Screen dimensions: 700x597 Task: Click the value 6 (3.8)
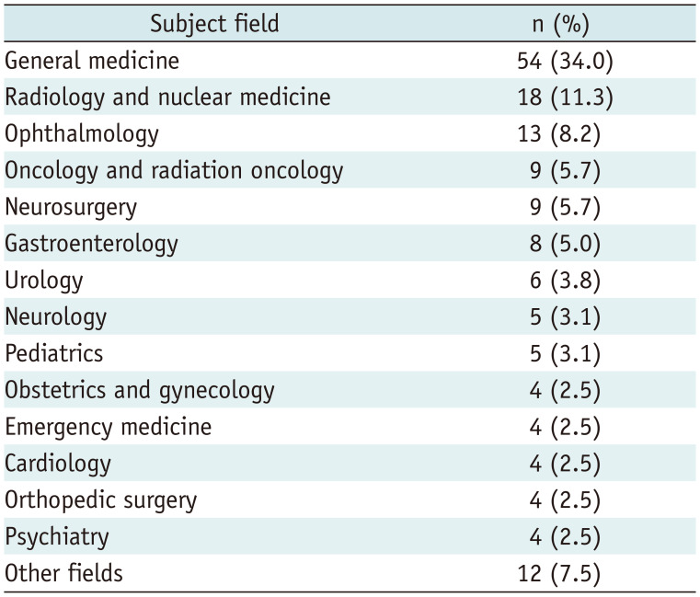tap(565, 281)
